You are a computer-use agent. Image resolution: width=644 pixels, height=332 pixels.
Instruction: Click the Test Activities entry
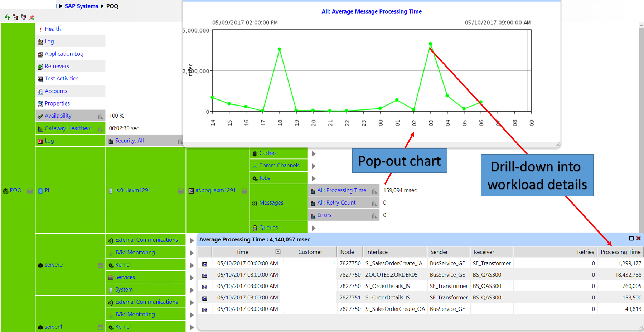click(61, 78)
